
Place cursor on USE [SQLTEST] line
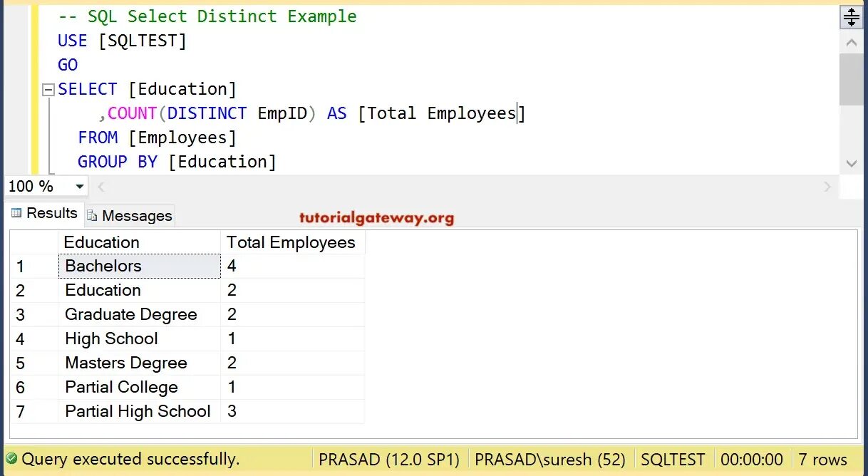(122, 41)
